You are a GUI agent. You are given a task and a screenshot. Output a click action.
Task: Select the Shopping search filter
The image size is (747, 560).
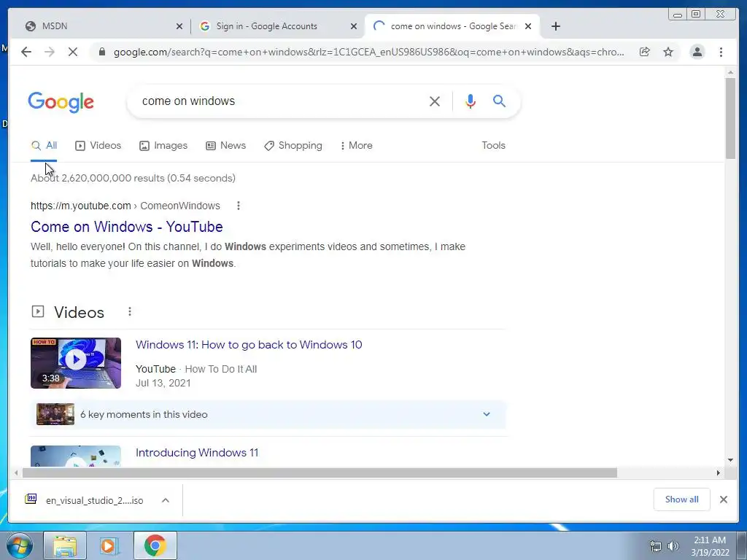tap(293, 145)
